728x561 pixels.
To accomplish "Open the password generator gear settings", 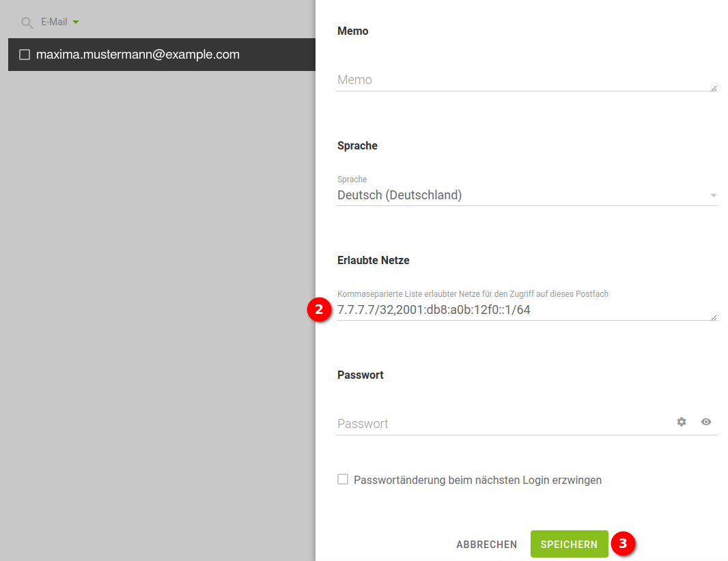I will pyautogui.click(x=681, y=422).
